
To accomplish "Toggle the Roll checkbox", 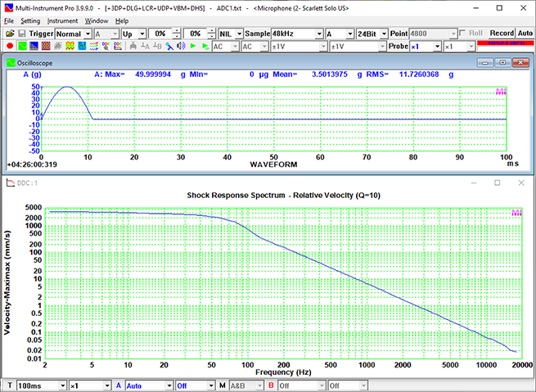I will tap(464, 34).
